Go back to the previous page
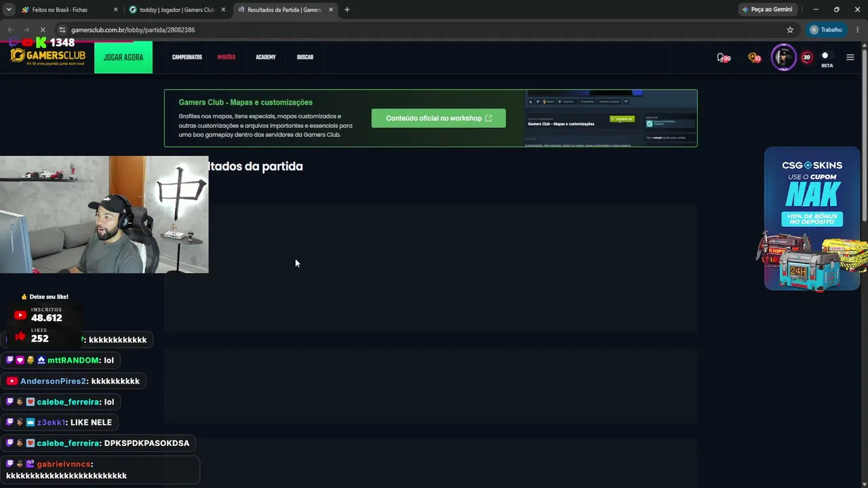Viewport: 868px width, 488px height. [x=10, y=30]
